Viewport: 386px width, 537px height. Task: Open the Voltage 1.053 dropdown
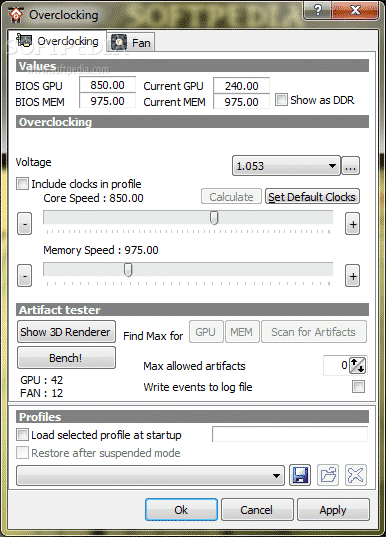[286, 166]
